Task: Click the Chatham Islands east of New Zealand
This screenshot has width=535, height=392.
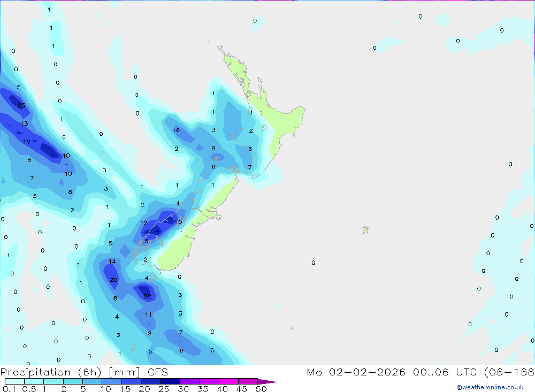Action: click(365, 229)
